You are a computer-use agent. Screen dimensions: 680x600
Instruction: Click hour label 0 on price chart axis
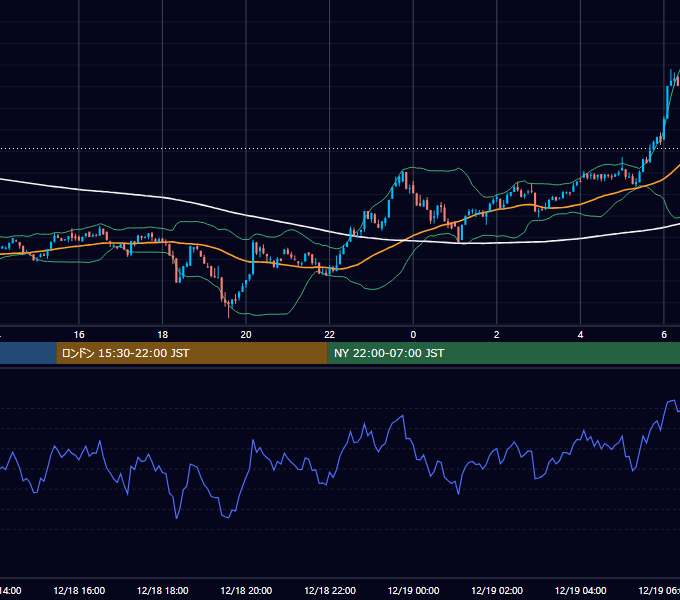pos(413,335)
